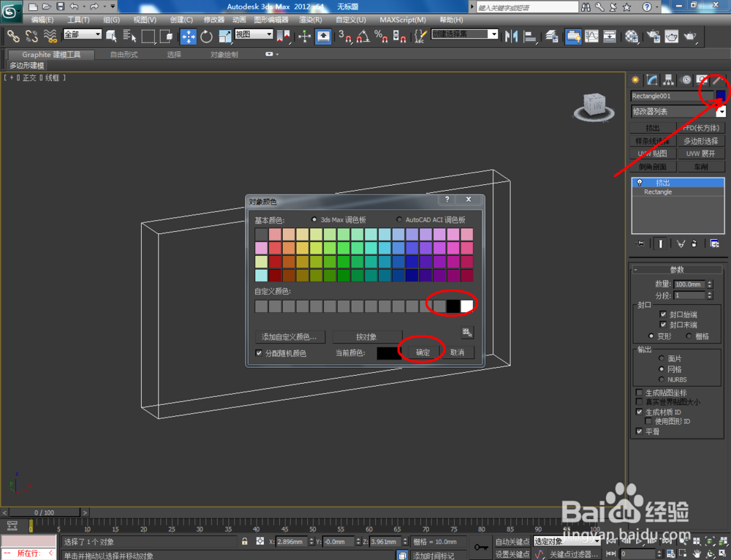Select the 3ds Max palette radio button
The image size is (731, 560).
click(314, 219)
